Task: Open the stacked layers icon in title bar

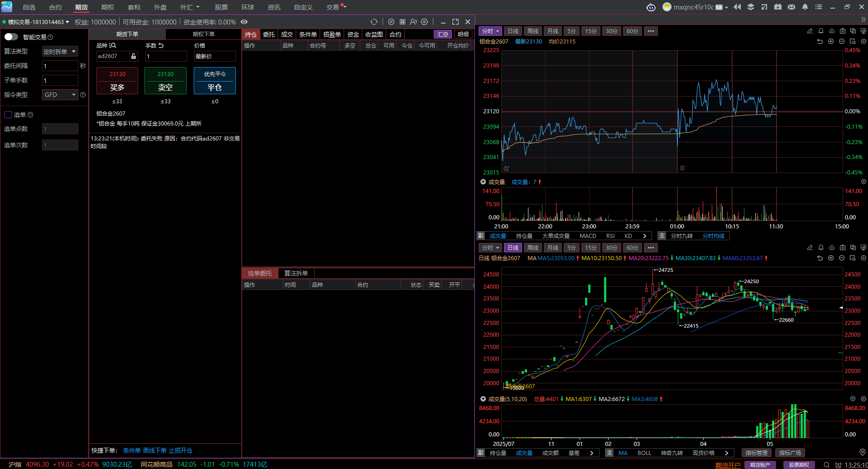Action: tap(751, 7)
